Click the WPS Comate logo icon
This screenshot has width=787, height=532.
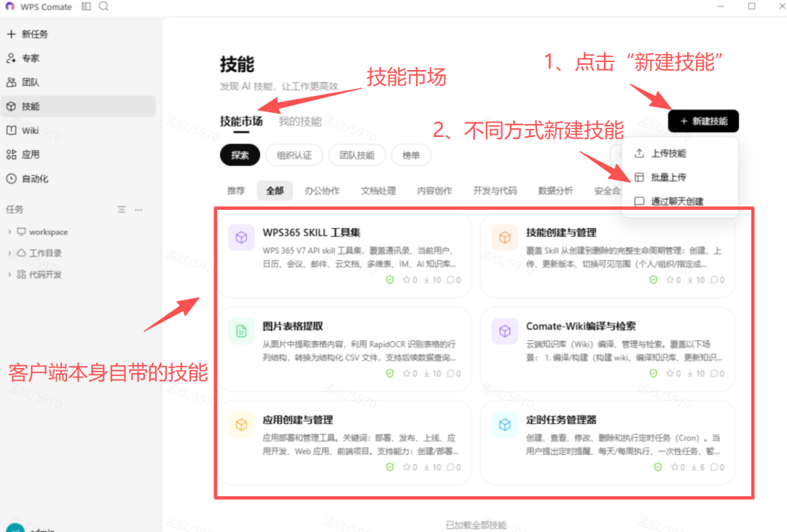[9, 7]
